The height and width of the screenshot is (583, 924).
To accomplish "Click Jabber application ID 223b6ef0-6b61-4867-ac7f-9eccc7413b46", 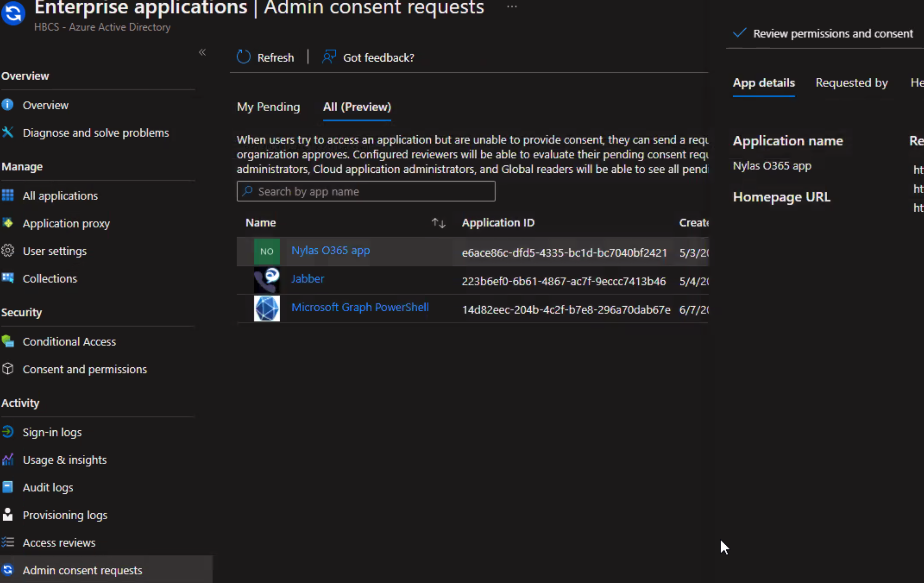I will [564, 281].
